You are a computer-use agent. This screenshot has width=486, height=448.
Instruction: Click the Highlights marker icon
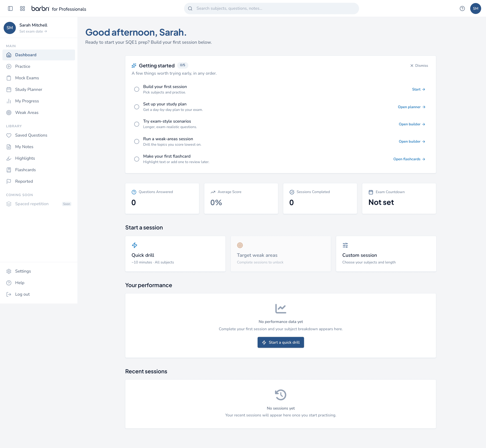[x=9, y=158]
